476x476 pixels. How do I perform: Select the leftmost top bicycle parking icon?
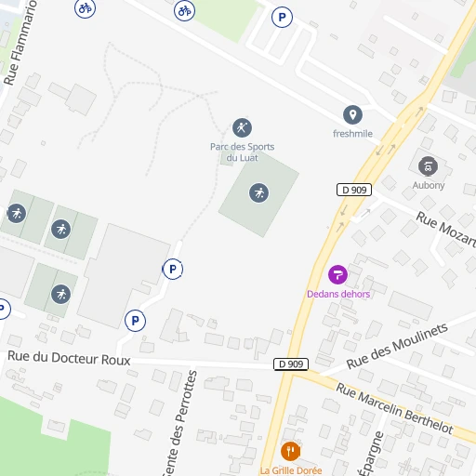[86, 8]
